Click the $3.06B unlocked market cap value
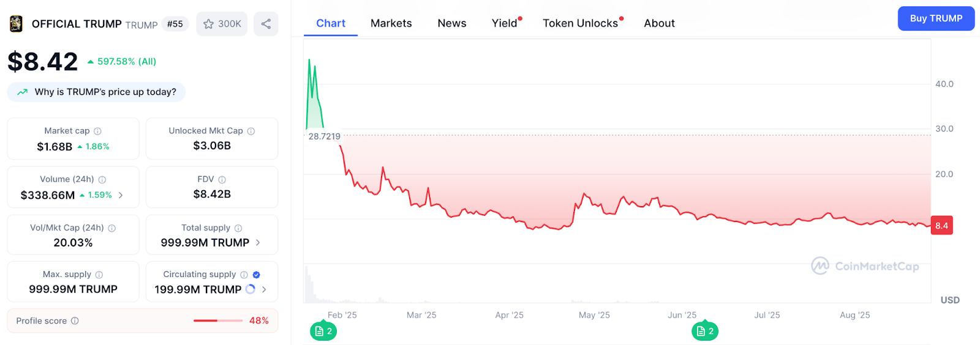This screenshot has height=345, width=980. pos(212,146)
